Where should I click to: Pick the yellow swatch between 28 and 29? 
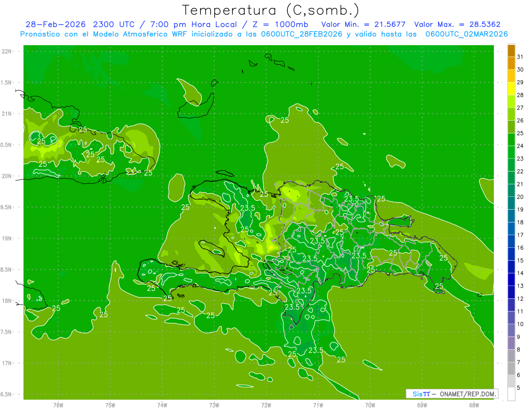point(511,89)
